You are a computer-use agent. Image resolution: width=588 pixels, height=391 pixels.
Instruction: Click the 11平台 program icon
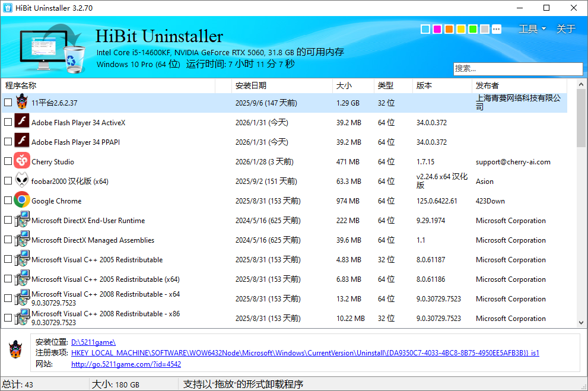click(x=21, y=102)
